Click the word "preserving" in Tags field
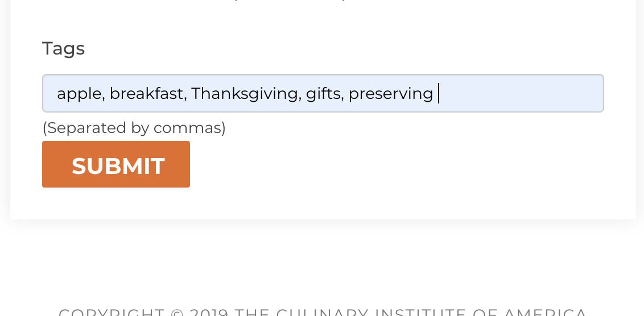Viewport: 644px width, 316px height. point(390,94)
